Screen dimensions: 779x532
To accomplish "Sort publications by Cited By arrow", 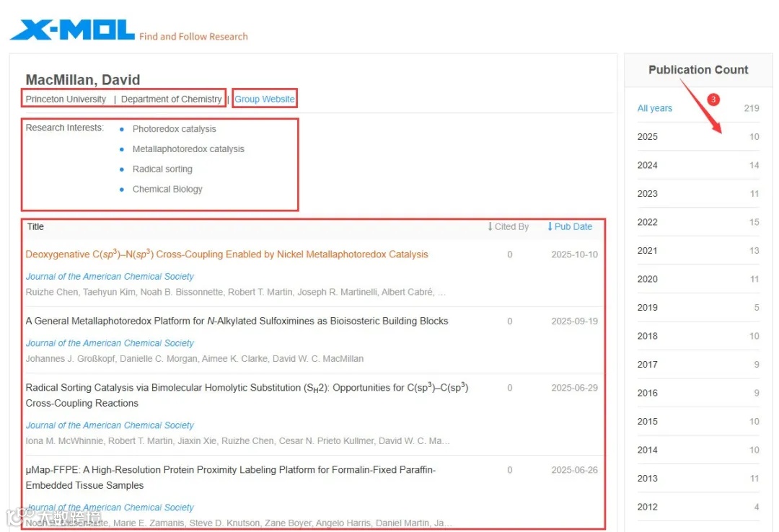I will (x=490, y=226).
